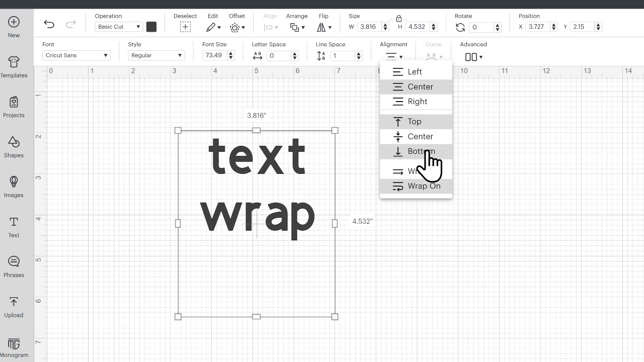Click the Rotate stepper arrows
Image resolution: width=644 pixels, height=362 pixels.
click(498, 27)
